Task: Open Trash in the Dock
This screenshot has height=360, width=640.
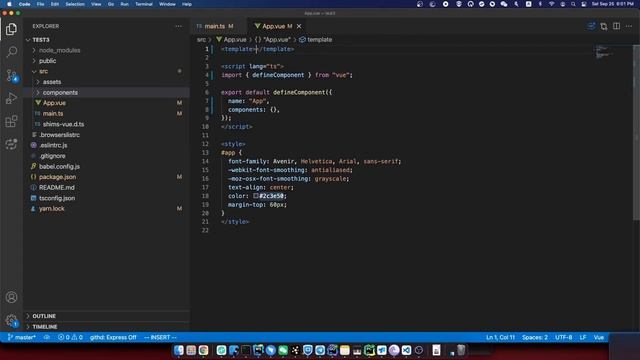Action: click(x=461, y=350)
